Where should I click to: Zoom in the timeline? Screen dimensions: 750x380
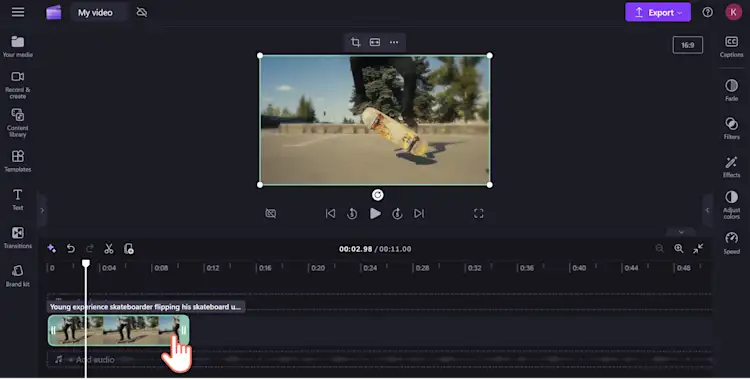tap(678, 248)
